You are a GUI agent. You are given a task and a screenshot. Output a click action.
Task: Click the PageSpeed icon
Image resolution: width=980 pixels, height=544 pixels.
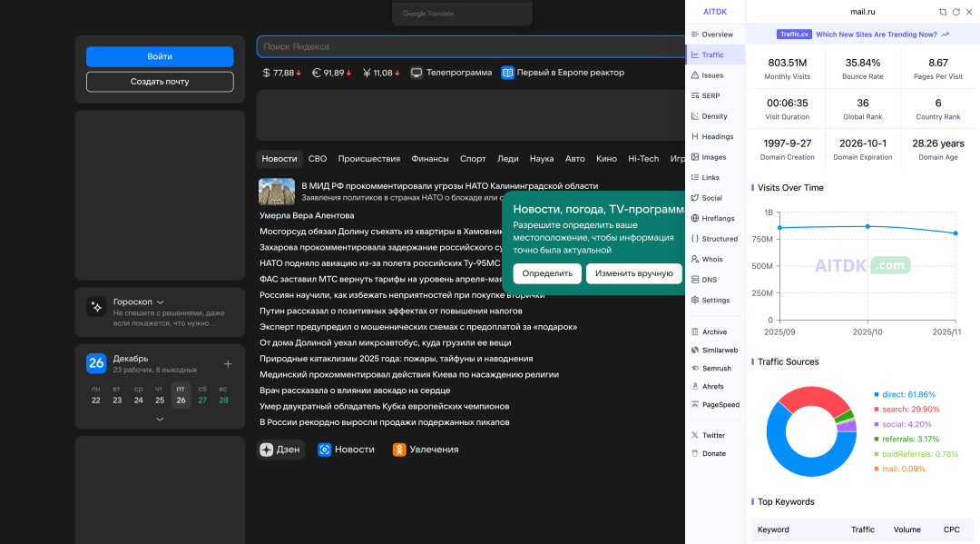pyautogui.click(x=695, y=404)
